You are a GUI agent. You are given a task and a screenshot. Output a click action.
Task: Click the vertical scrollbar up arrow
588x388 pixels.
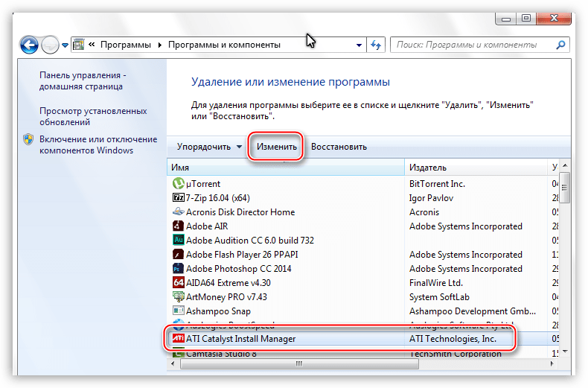(x=565, y=165)
